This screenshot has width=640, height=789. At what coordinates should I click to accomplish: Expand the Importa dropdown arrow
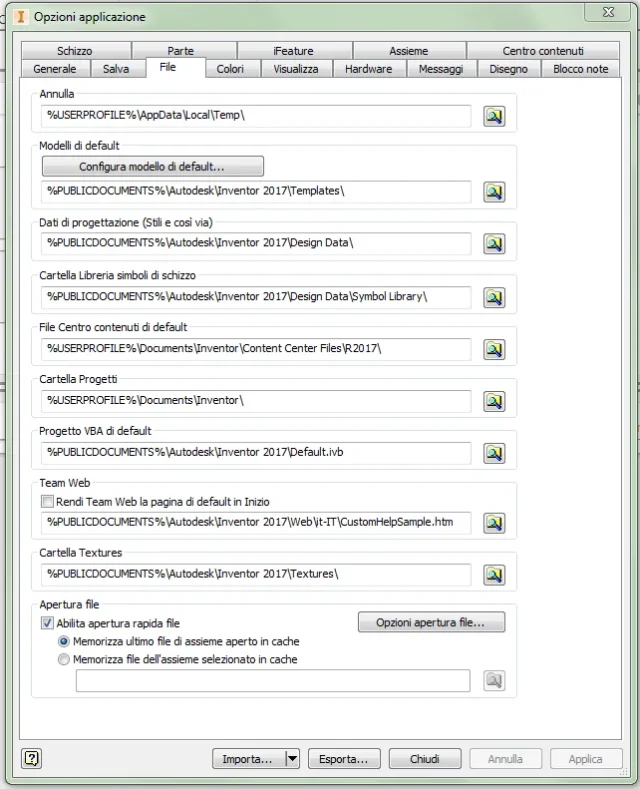pyautogui.click(x=292, y=758)
